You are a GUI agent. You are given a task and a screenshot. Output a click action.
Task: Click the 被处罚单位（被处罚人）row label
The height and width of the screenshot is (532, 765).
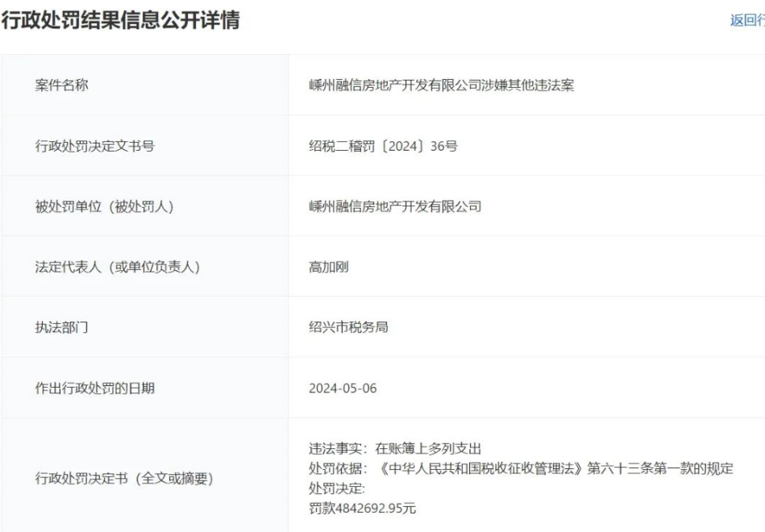click(104, 206)
